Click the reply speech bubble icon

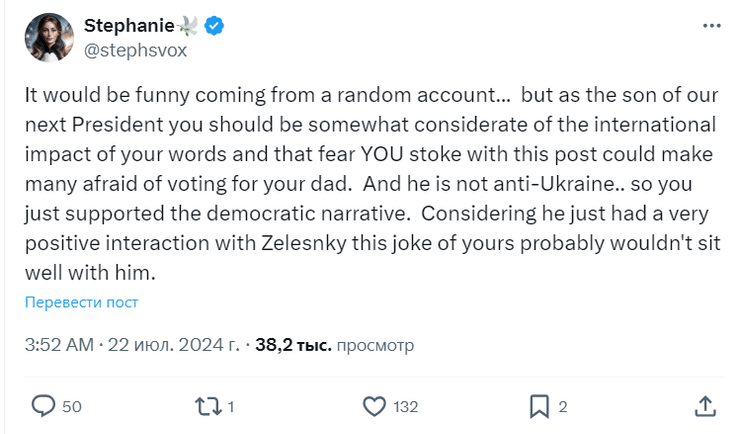click(43, 406)
